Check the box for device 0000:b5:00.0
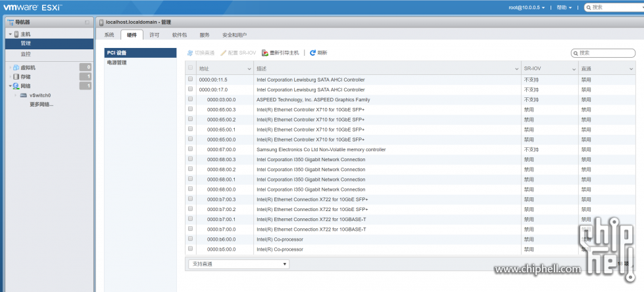The image size is (644, 292). point(190,249)
